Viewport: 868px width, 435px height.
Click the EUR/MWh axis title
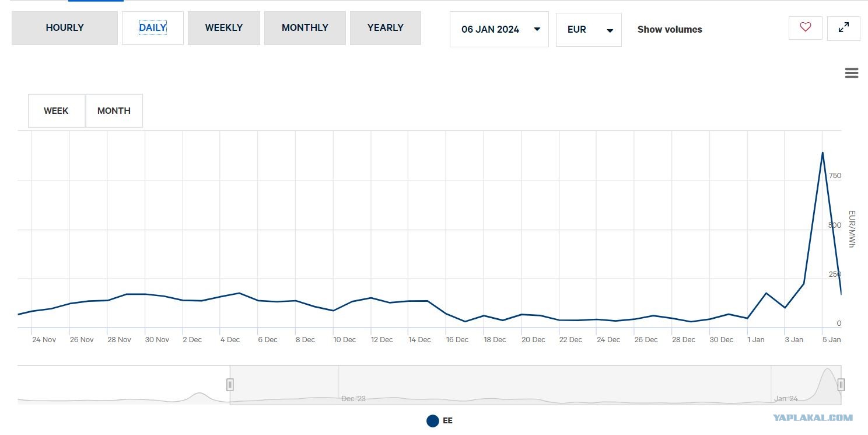click(852, 229)
